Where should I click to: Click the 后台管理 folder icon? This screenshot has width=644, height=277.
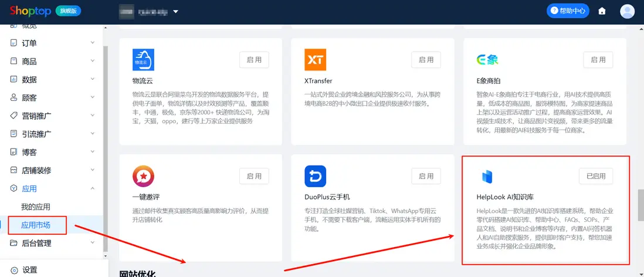click(13, 243)
